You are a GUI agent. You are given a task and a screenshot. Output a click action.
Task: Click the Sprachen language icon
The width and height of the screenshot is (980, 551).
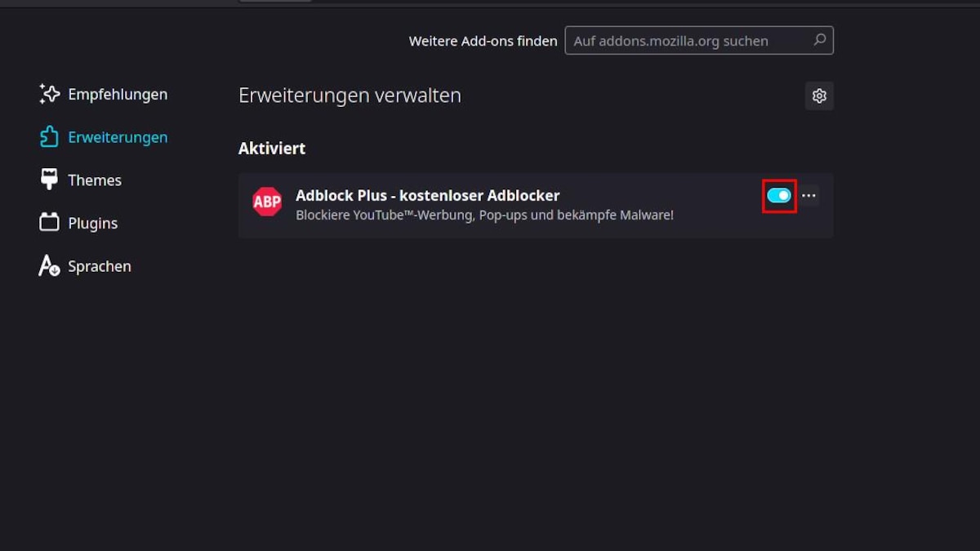pos(50,265)
